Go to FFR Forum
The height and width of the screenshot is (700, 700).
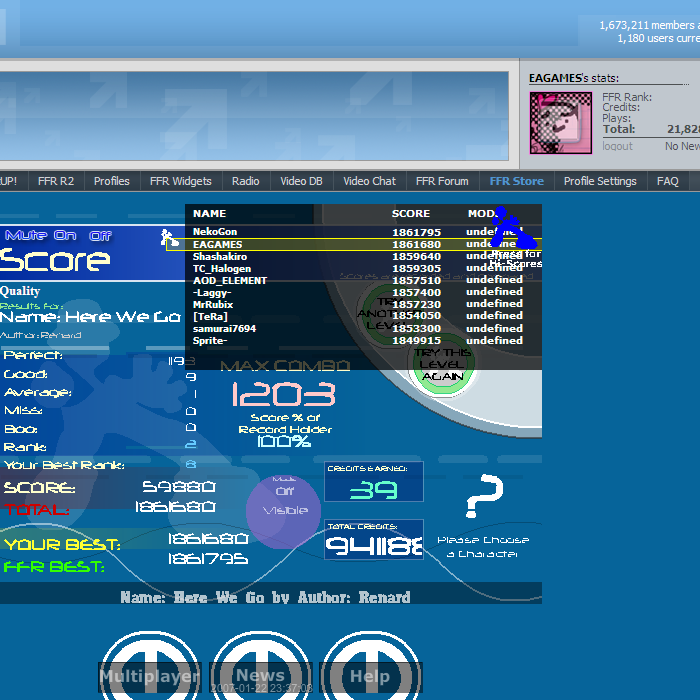442,181
